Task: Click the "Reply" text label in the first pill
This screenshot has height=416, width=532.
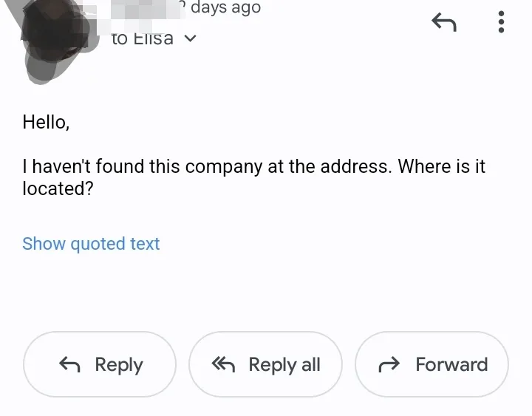Action: 119,365
